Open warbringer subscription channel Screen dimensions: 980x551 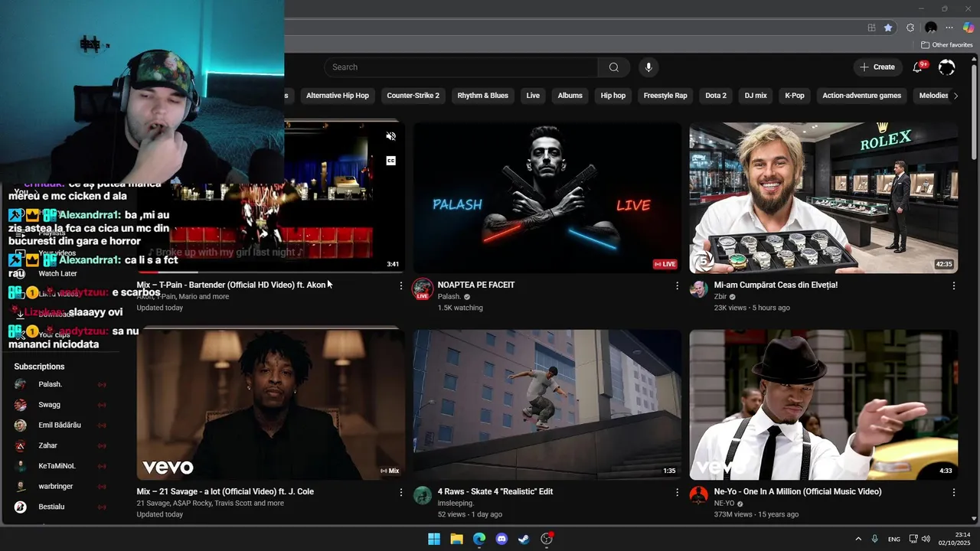pos(60,487)
